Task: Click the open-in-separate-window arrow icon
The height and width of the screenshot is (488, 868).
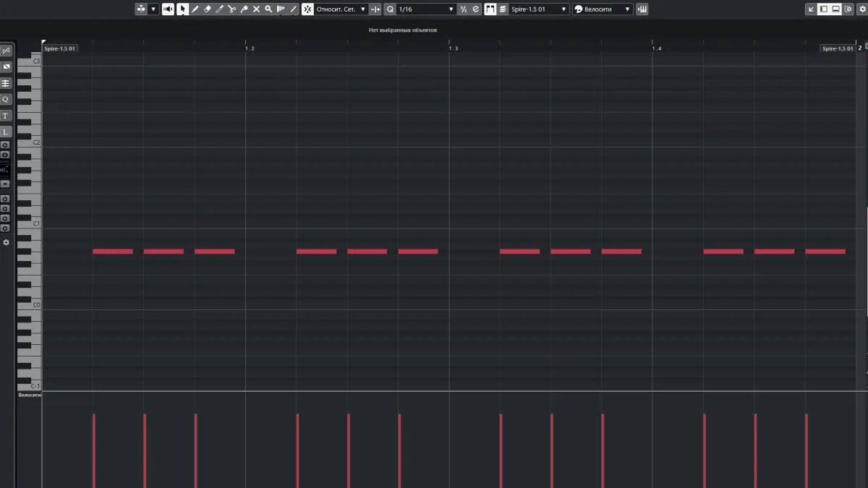Action: pos(812,9)
